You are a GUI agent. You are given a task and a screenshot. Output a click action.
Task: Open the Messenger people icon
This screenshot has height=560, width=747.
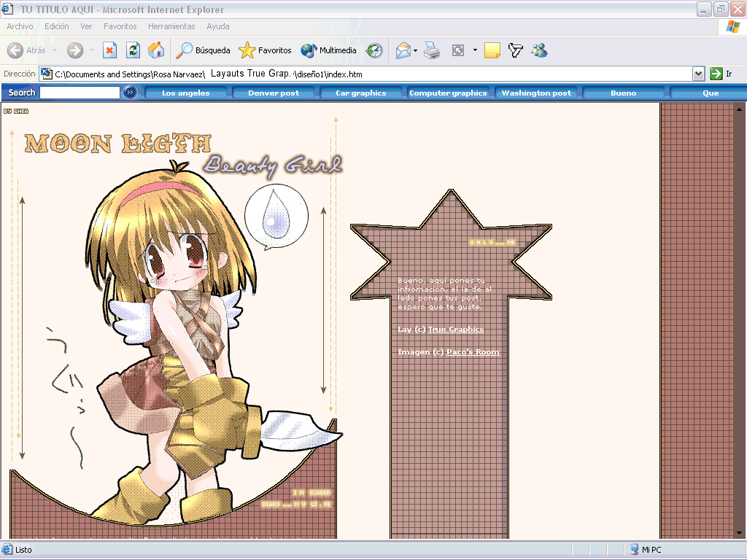(540, 50)
